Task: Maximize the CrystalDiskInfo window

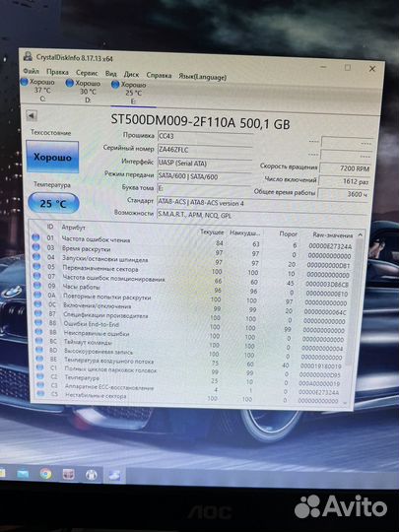Action: pos(348,68)
